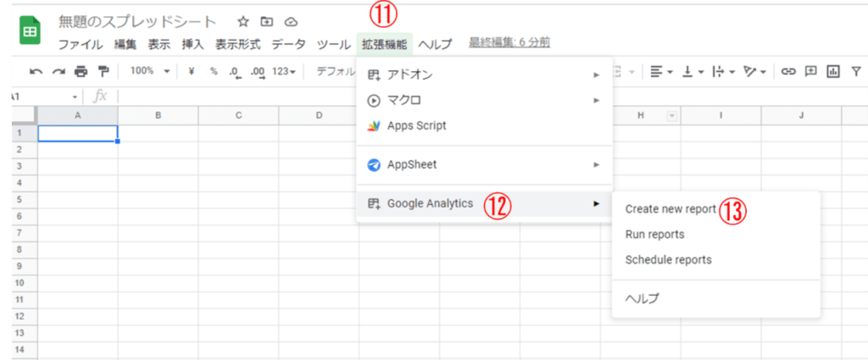Viewport: 868px width, 360px height.
Task: Open the 100% zoom dropdown
Action: coord(150,72)
